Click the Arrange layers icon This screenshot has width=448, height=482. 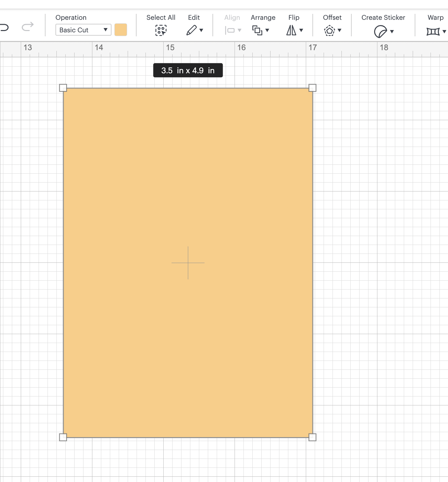click(257, 30)
